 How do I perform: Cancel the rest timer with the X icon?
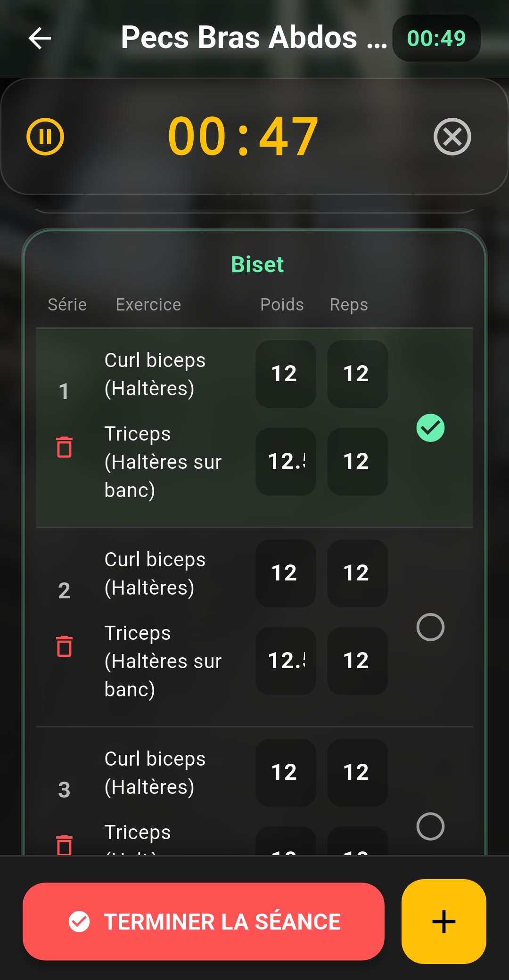tap(452, 137)
